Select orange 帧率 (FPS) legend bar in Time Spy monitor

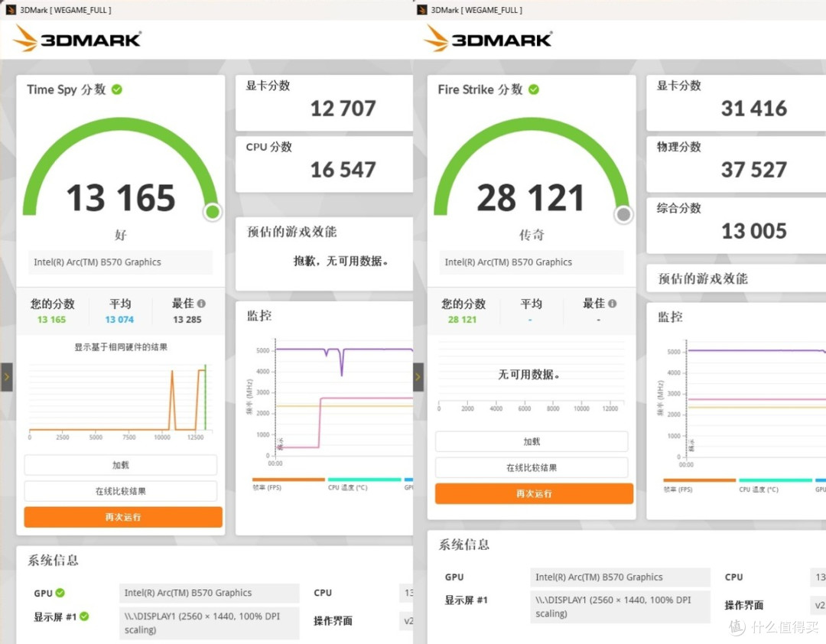tap(288, 480)
